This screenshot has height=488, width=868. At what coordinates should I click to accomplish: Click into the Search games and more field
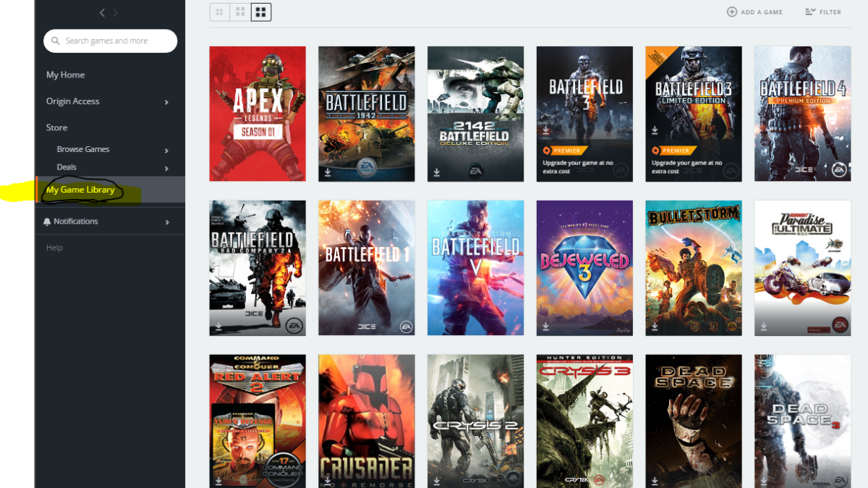(x=110, y=41)
